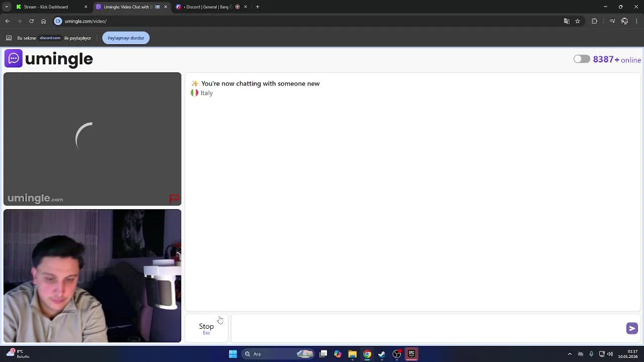Click the volume speaker icon in tray

click(610, 354)
